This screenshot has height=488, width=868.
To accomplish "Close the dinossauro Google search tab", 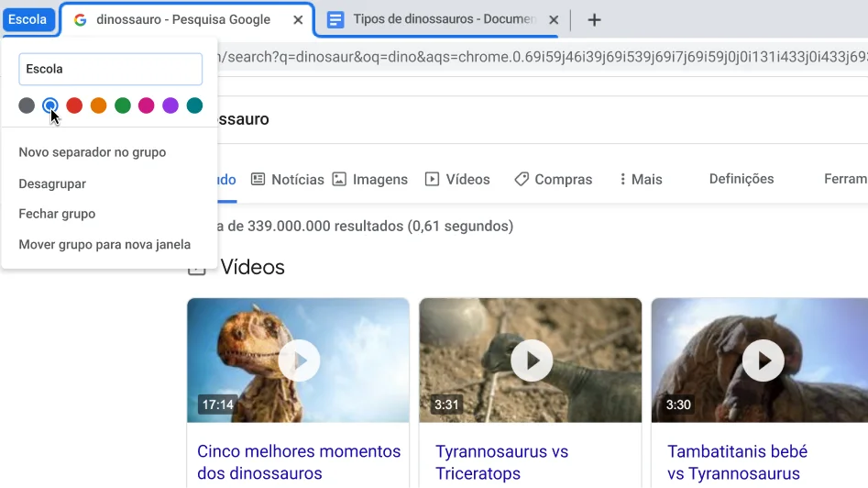I will point(298,20).
